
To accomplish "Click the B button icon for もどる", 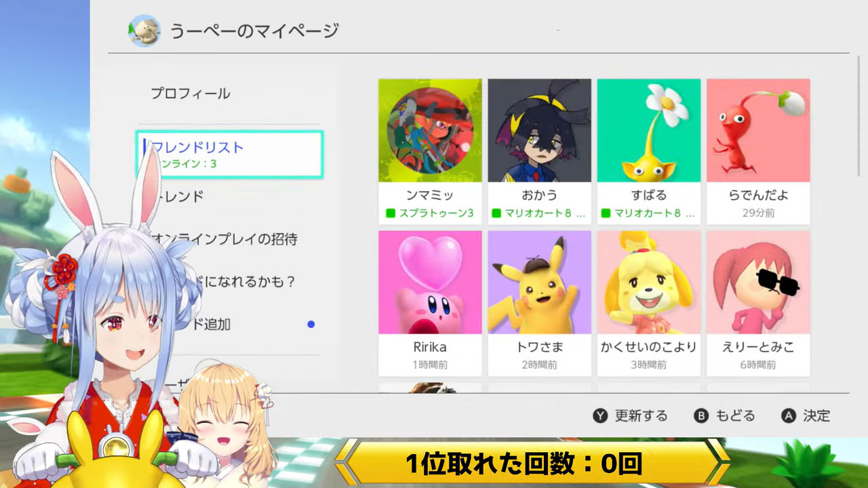I will coord(702,416).
